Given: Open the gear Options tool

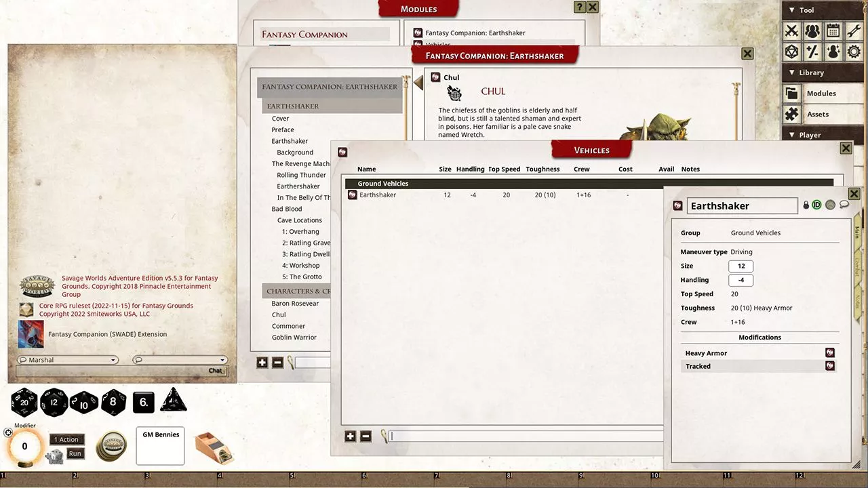Looking at the screenshot, I should point(854,52).
